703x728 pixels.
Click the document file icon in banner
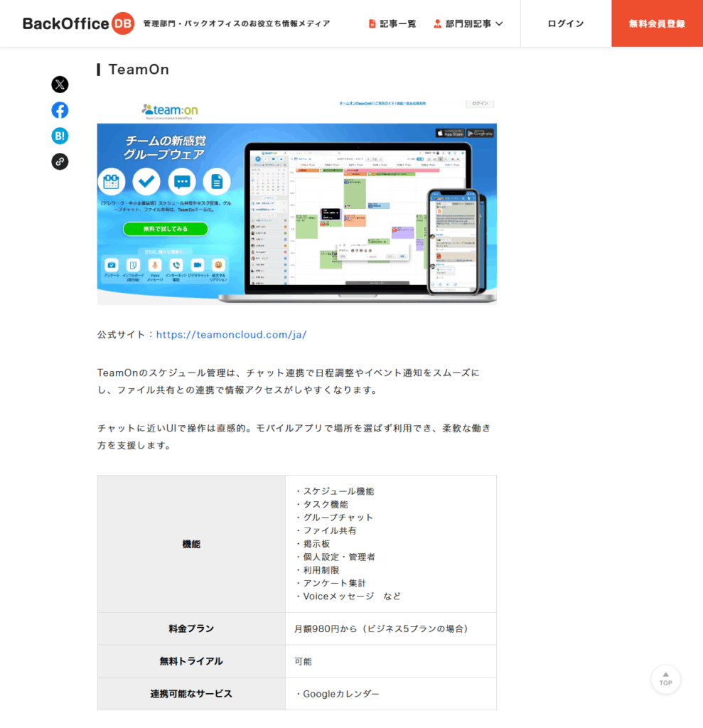(216, 181)
